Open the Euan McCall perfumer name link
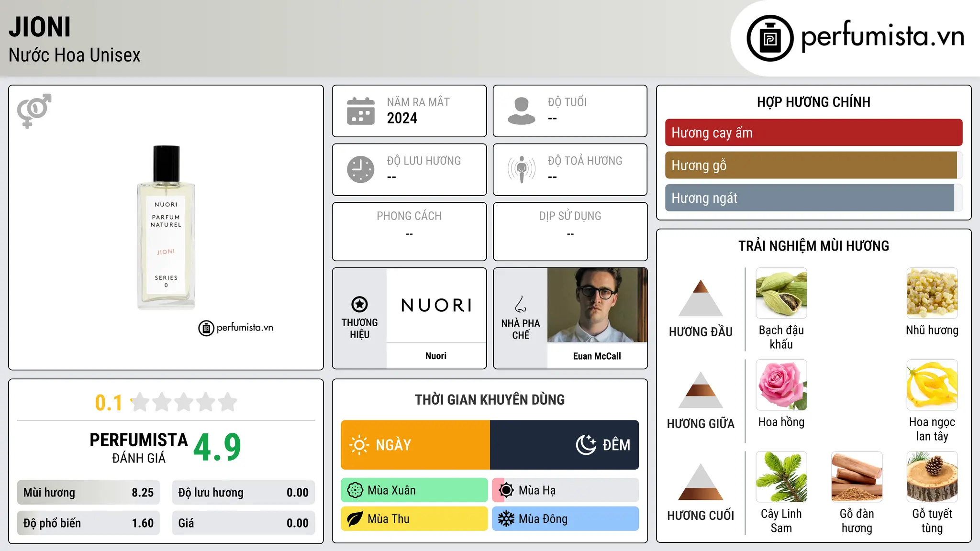 597,356
